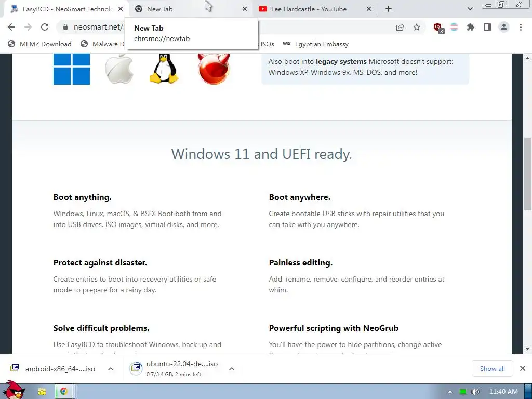Click the 11:40 AM clock

pos(503,392)
